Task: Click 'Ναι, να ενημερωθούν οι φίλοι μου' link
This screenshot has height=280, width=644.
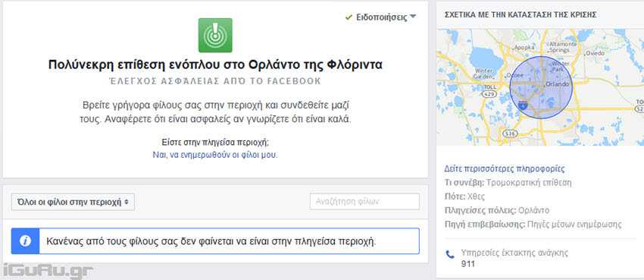Action: click(215, 155)
